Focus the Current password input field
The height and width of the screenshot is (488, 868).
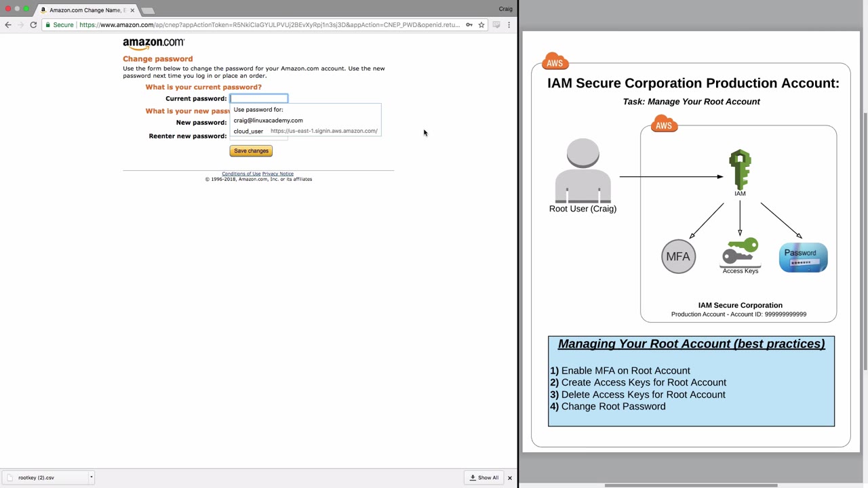click(259, 98)
